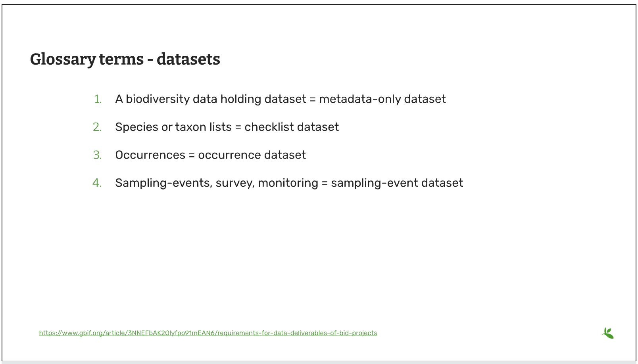Click the green list number 3
The image size is (638, 364).
click(x=97, y=155)
